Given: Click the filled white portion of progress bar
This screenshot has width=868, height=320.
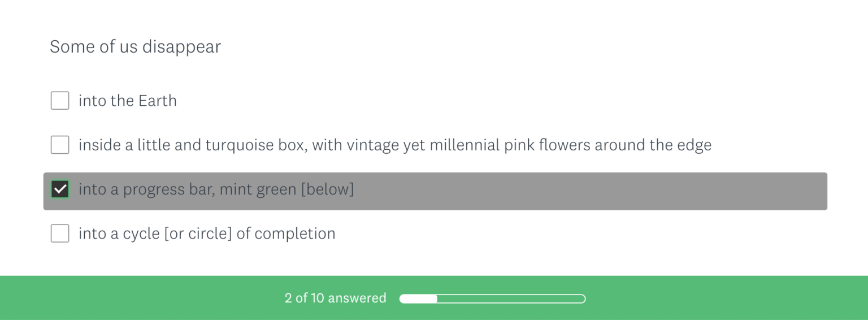Looking at the screenshot, I should point(418,299).
